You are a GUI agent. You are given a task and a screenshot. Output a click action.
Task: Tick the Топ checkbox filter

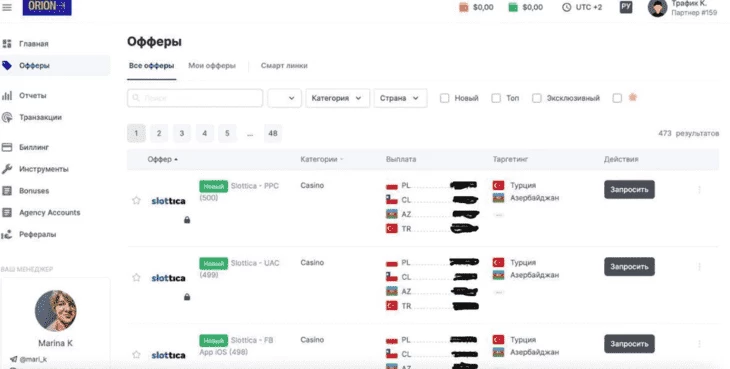pos(496,98)
